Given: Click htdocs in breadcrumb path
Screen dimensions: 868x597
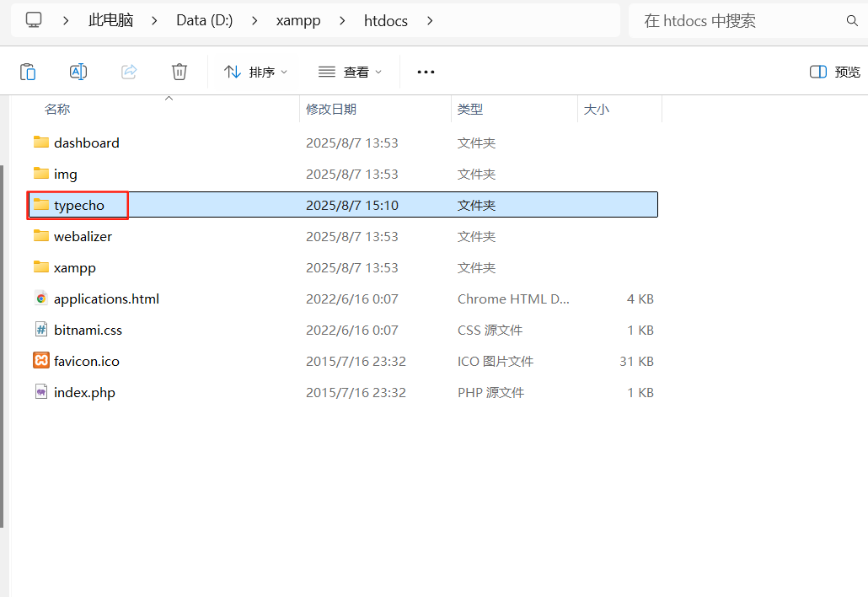Looking at the screenshot, I should (386, 20).
